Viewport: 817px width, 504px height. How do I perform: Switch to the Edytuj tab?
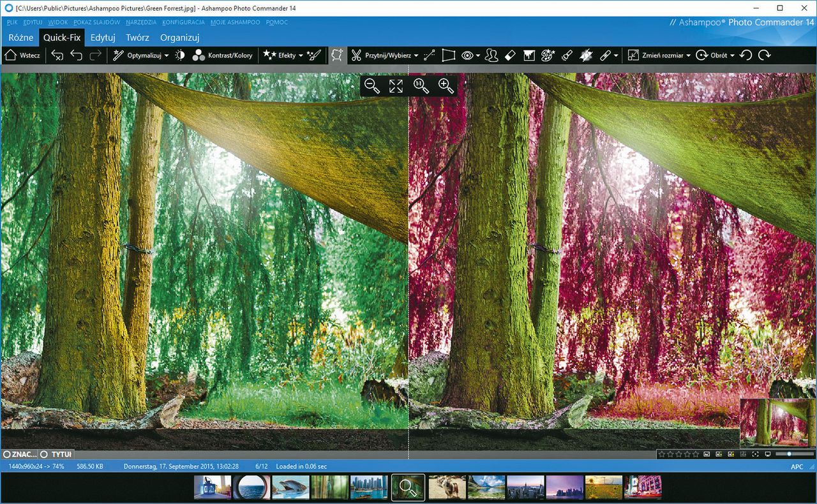coord(103,38)
